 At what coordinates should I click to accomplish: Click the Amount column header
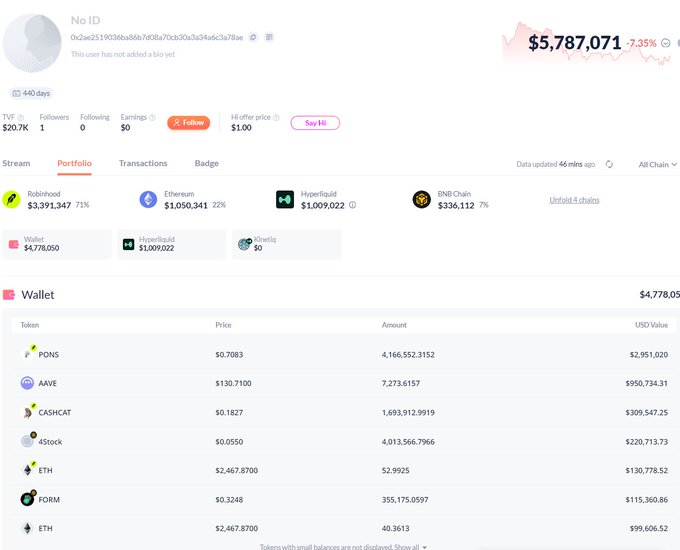point(394,325)
